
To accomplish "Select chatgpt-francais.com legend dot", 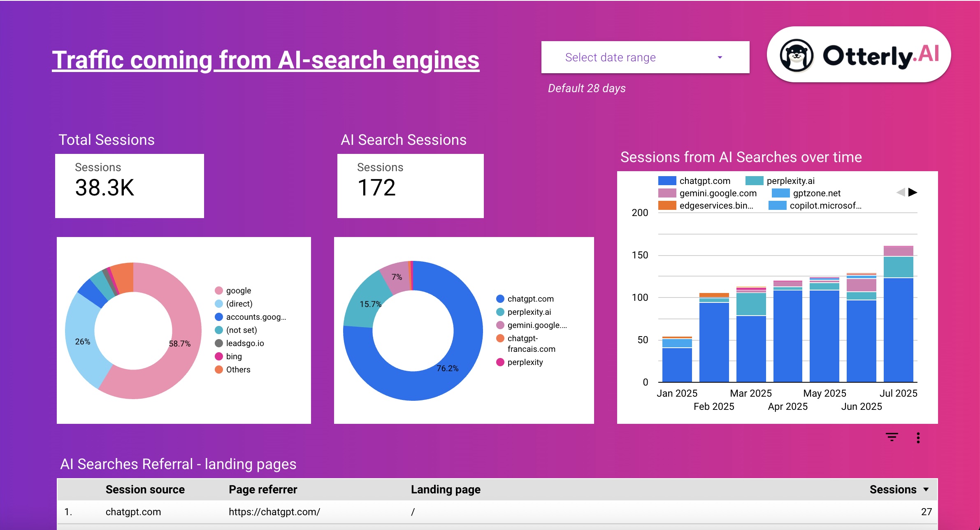I will point(500,338).
